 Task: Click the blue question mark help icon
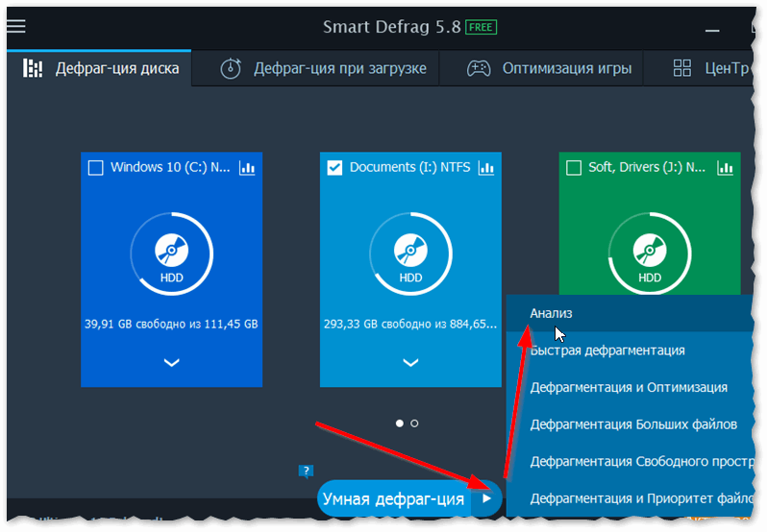click(x=306, y=471)
